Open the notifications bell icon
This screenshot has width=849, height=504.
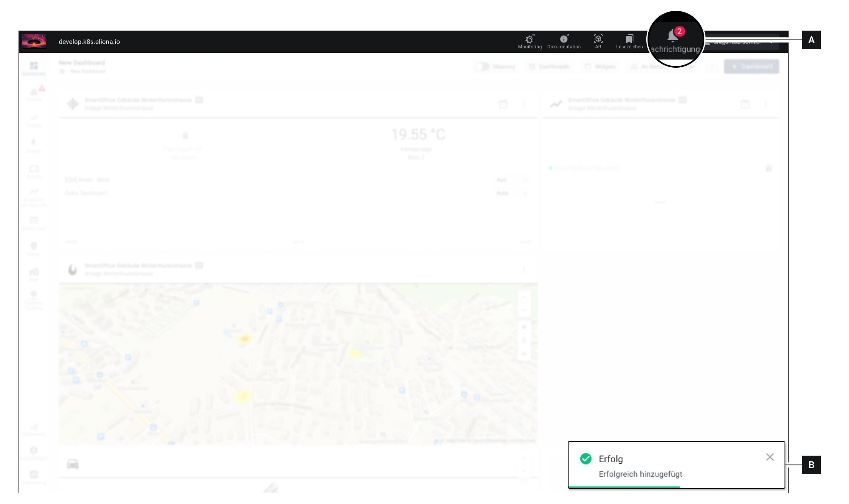pos(673,36)
